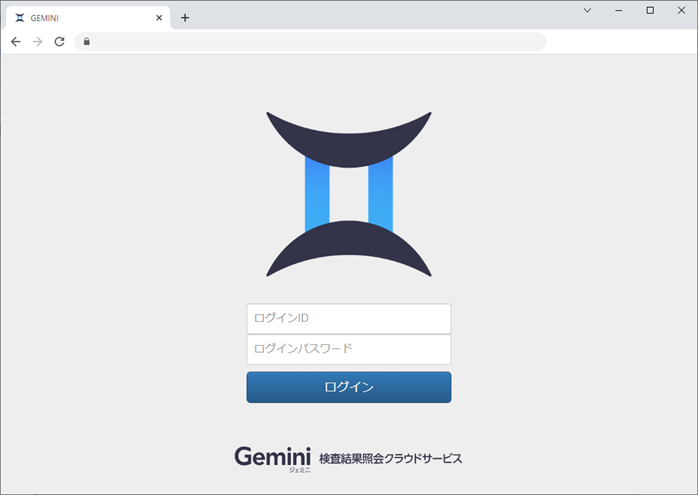Focus the ログインID field
The width and height of the screenshot is (698, 495).
tap(349, 319)
